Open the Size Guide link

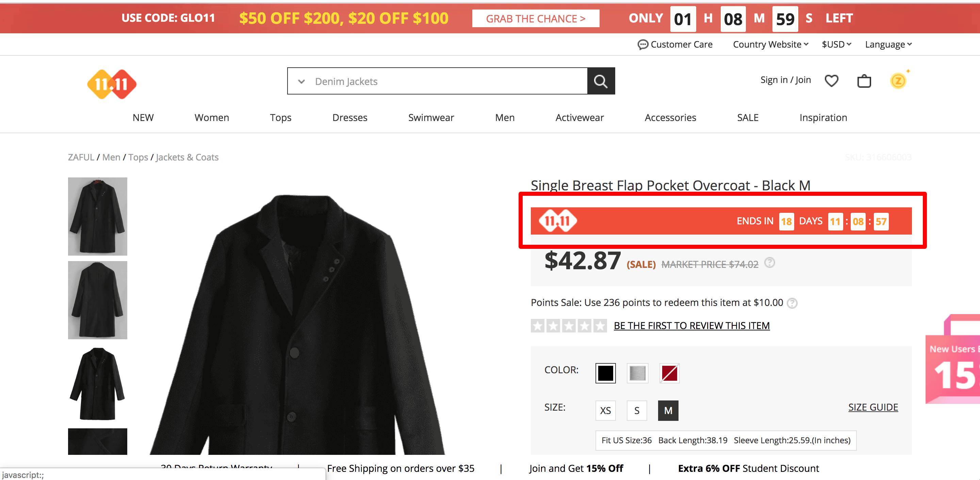(x=873, y=407)
